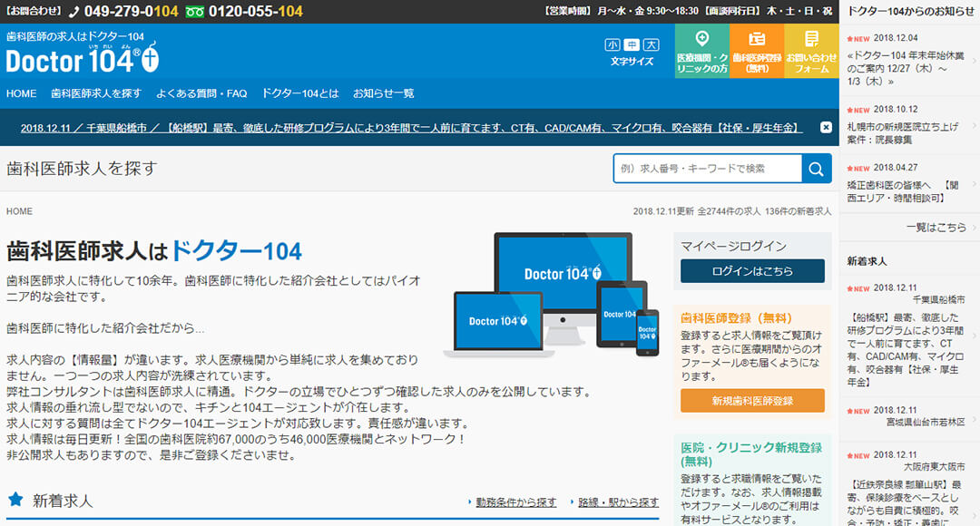The width and height of the screenshot is (980, 526).
Task: Click 一覧はこちら link in sidebar
Action: [936, 228]
